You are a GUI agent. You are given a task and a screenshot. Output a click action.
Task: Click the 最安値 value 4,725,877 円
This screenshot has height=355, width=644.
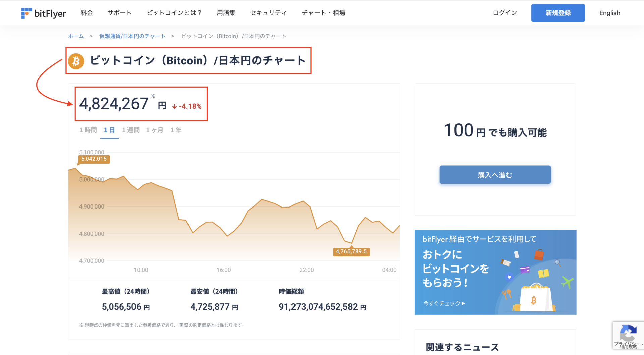click(x=214, y=307)
